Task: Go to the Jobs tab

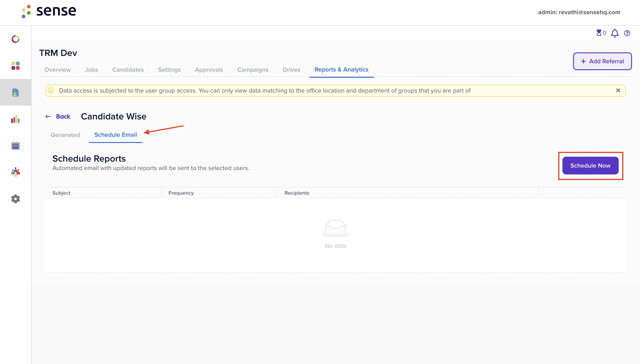Action: 91,70
